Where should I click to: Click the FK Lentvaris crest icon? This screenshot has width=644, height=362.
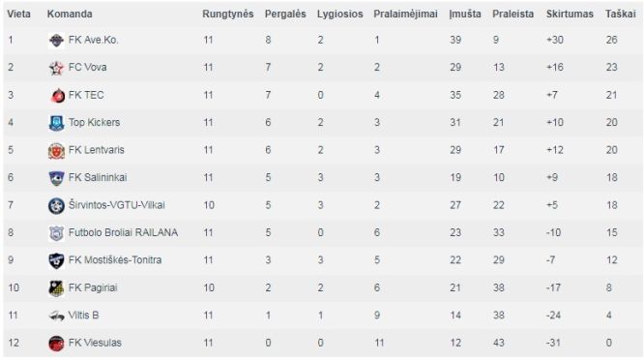coord(56,150)
